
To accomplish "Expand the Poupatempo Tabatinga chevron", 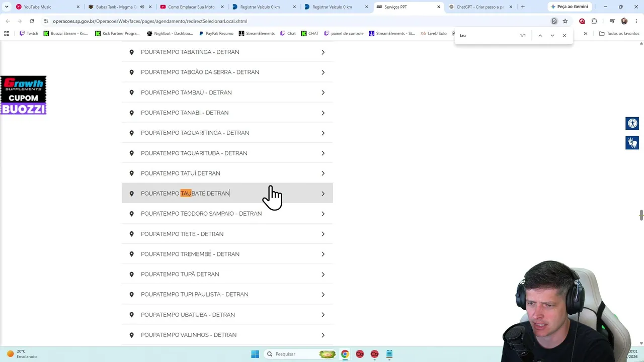I will coord(323,52).
